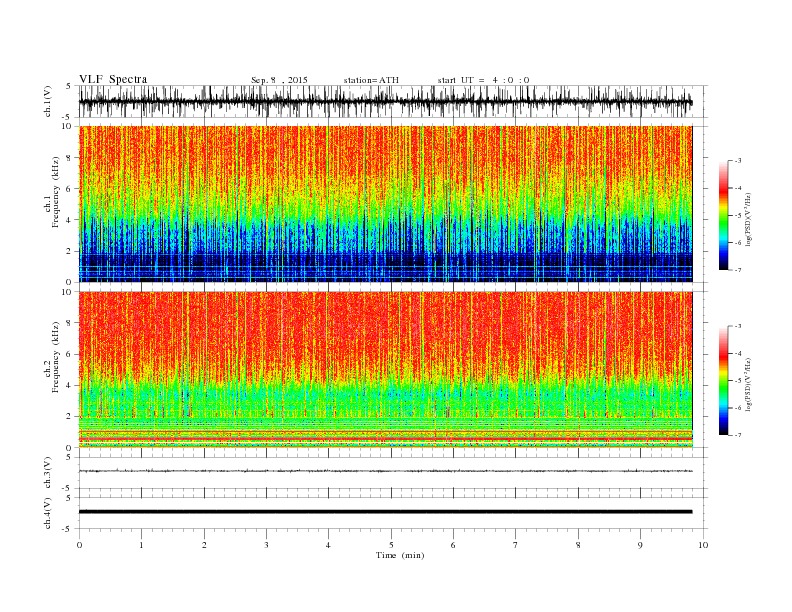Click the ch.1 PSD color bar

coord(723,215)
